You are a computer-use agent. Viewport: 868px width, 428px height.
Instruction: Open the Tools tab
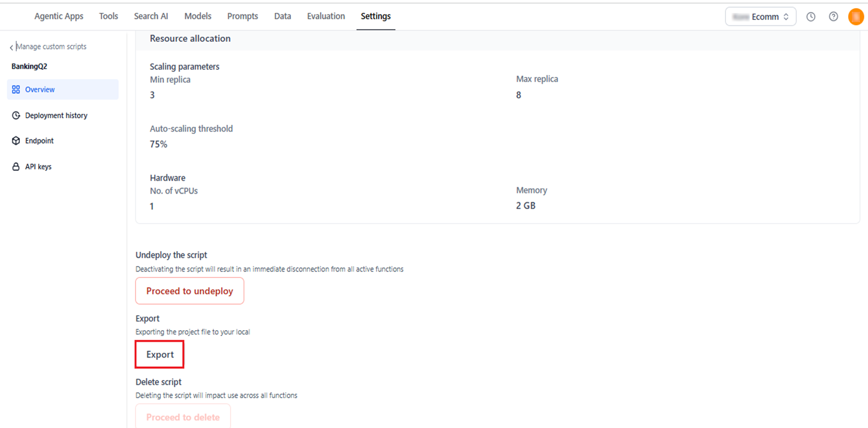tap(108, 16)
